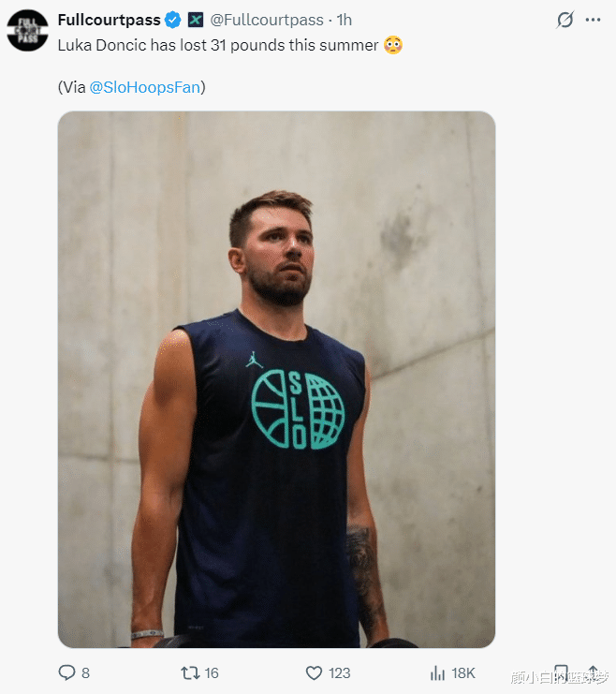Click the share arrow icon
The width and height of the screenshot is (616, 694).
(592, 672)
